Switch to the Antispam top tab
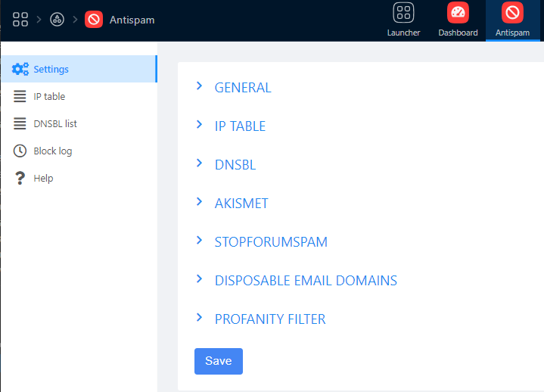 click(512, 20)
